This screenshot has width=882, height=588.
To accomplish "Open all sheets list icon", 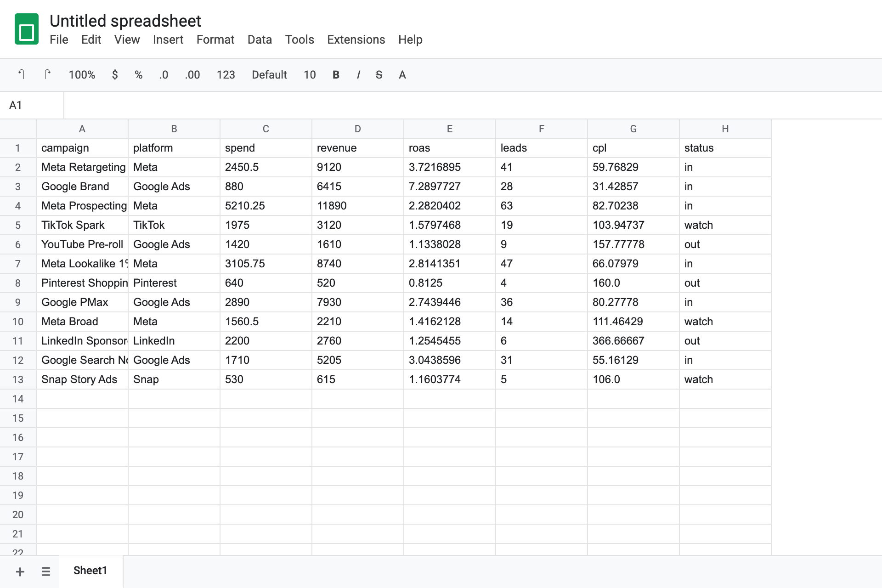I will (46, 571).
